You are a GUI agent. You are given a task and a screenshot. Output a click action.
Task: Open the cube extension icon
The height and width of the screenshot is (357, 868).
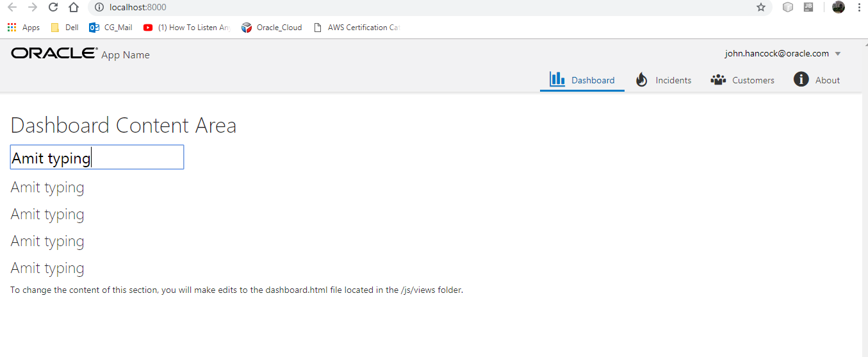click(x=789, y=7)
